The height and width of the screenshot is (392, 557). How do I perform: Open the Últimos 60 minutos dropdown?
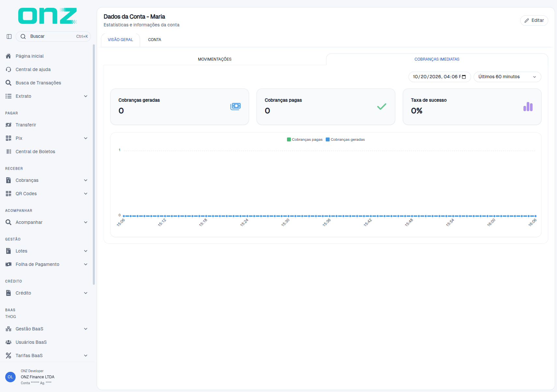coord(507,77)
